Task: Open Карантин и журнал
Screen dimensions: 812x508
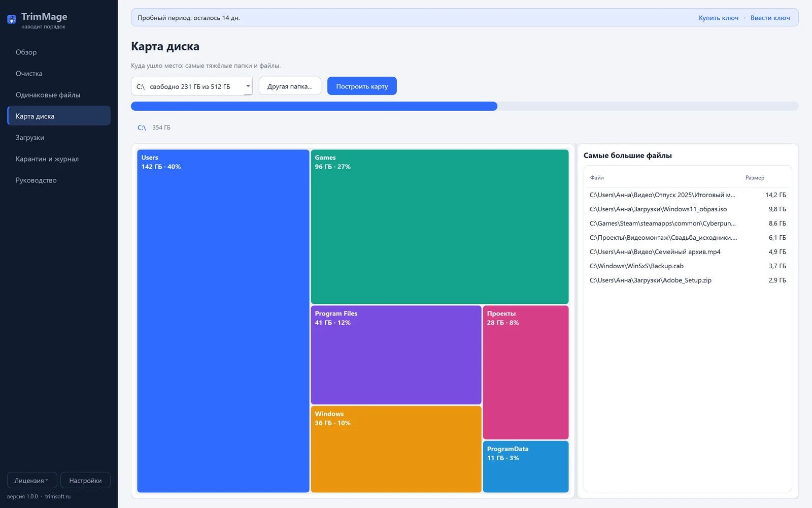Action: (59, 159)
